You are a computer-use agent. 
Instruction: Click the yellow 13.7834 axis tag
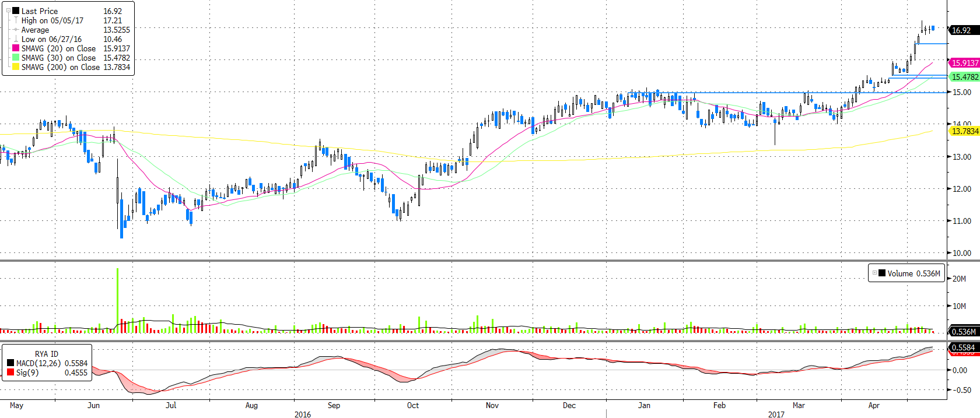[x=964, y=131]
